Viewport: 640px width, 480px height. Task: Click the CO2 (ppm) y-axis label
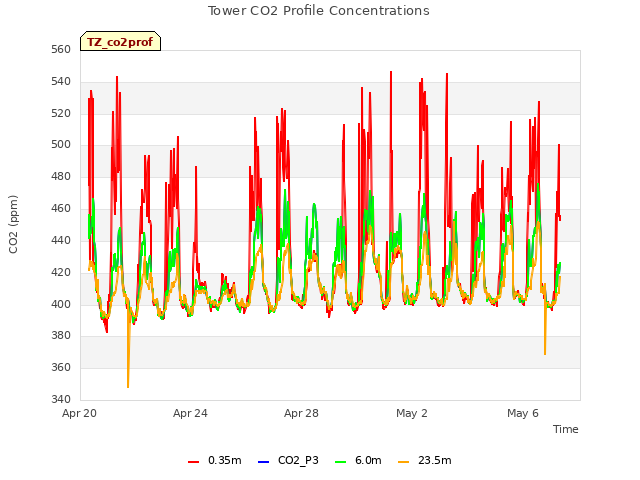(13, 224)
